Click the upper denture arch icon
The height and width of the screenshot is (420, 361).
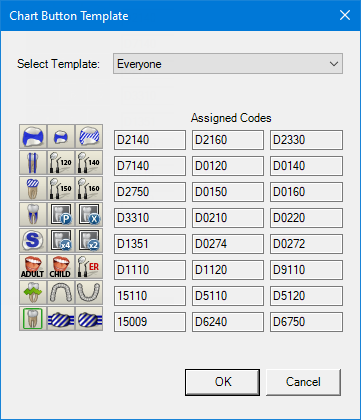[61, 293]
